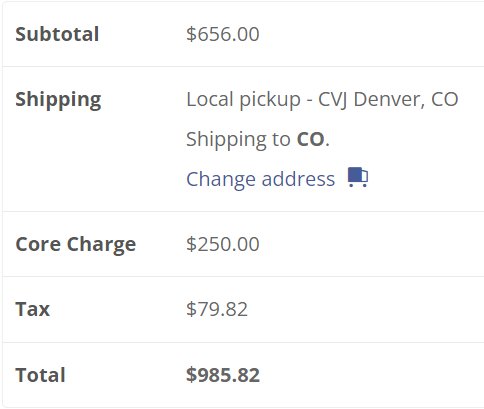Click the CVJ Denver, CO location text
Screen dimensions: 484x409
coord(388,100)
